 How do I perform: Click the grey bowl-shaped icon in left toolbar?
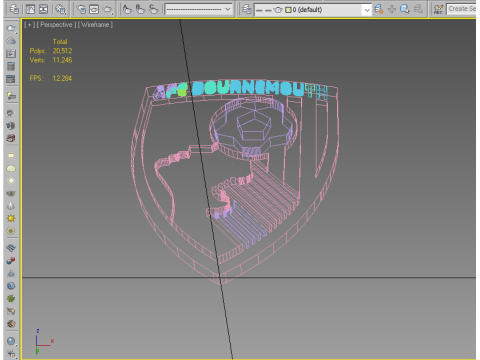tap(11, 193)
